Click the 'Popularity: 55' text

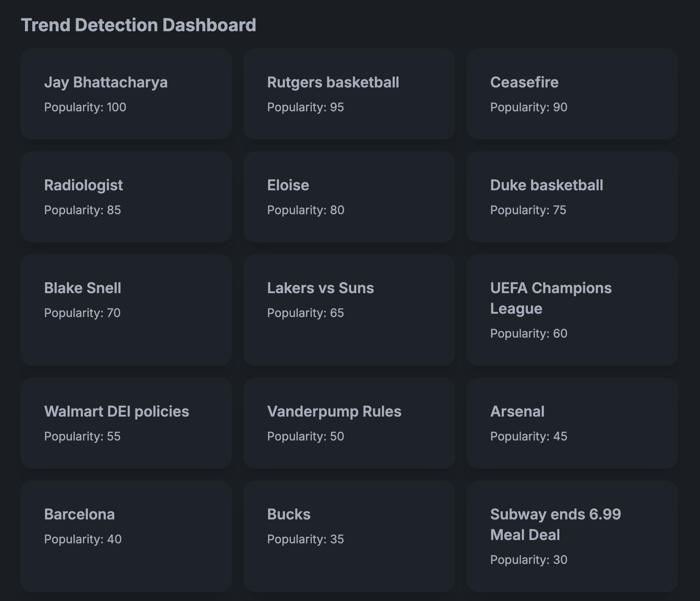(x=82, y=436)
